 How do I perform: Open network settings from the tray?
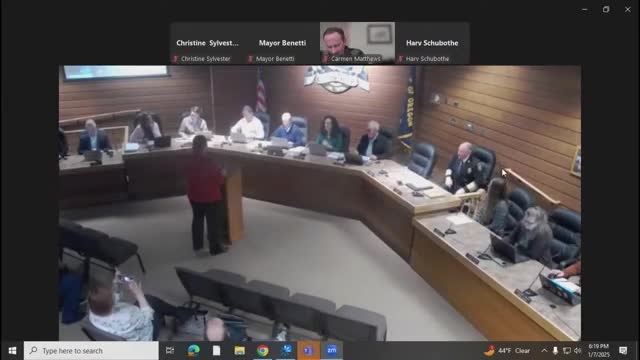[567, 351]
